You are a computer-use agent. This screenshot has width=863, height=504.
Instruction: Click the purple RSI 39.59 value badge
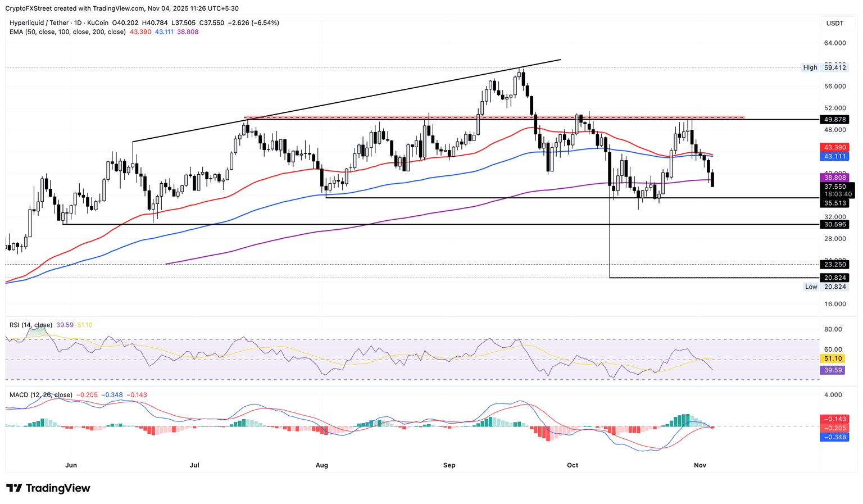(x=833, y=370)
